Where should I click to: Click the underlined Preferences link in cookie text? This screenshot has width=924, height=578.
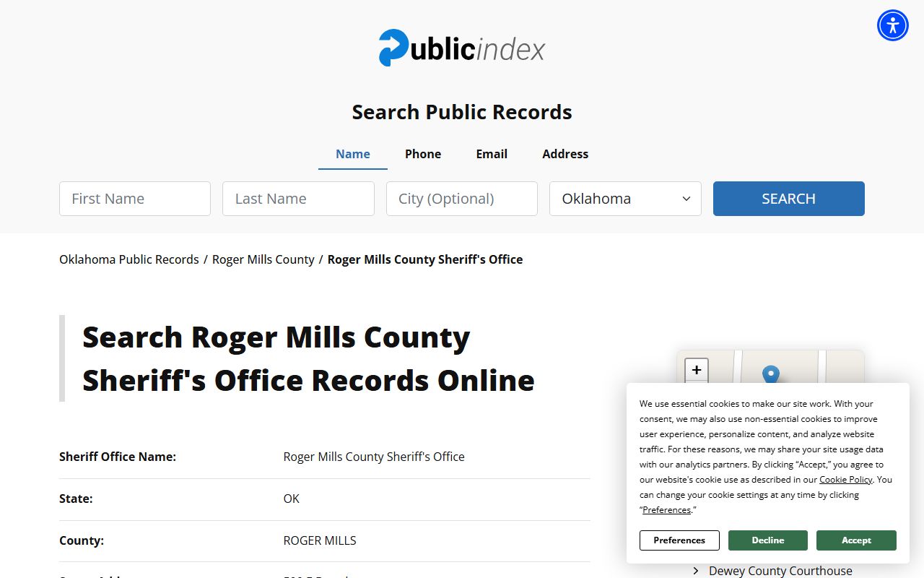(666, 510)
